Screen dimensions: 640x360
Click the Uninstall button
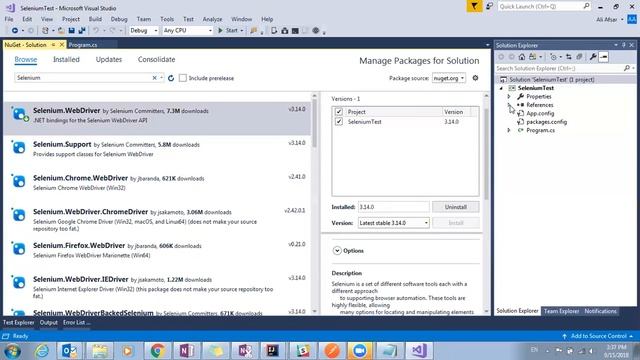click(456, 207)
